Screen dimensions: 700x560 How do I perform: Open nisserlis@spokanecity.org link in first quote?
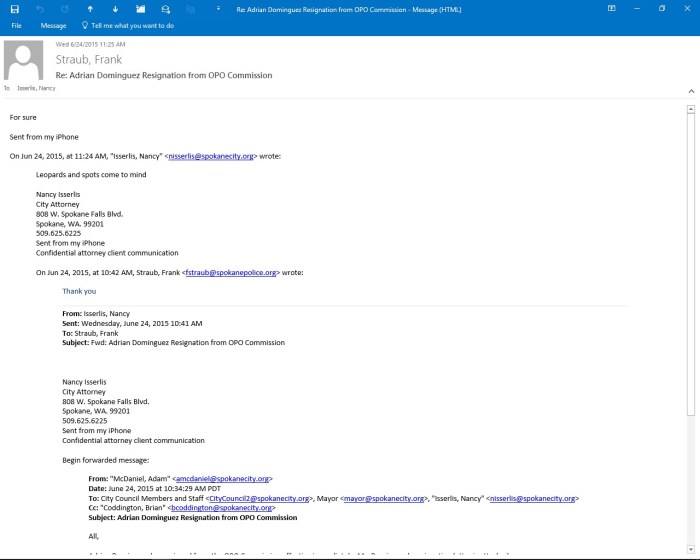tap(211, 156)
